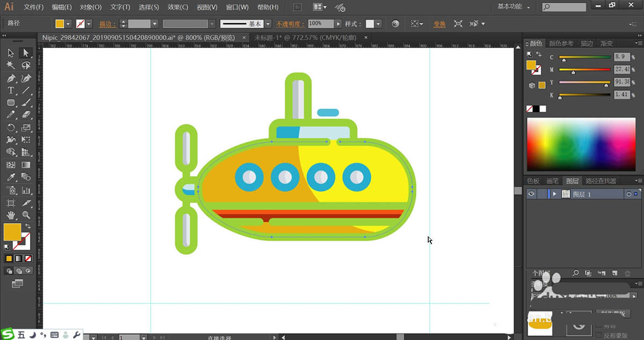Select the Scale tool
The width and height of the screenshot is (644, 340).
coord(26,128)
